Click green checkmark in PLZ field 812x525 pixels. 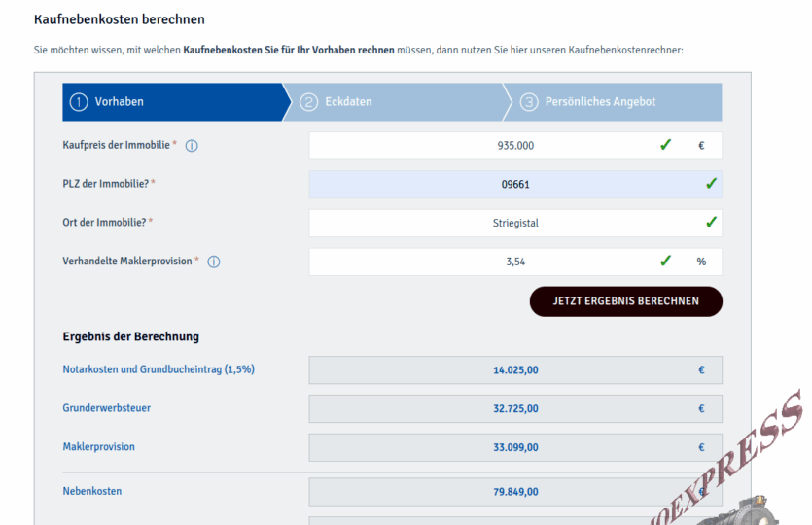click(711, 184)
